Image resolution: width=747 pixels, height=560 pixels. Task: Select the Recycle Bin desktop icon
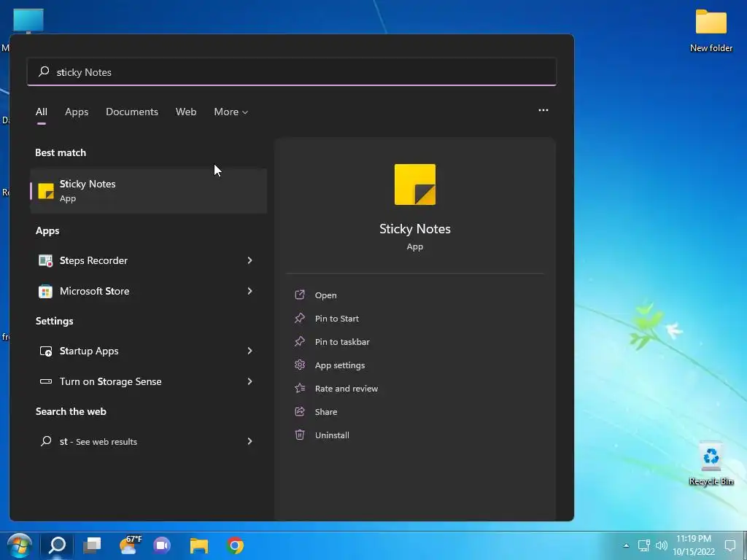coord(711,464)
